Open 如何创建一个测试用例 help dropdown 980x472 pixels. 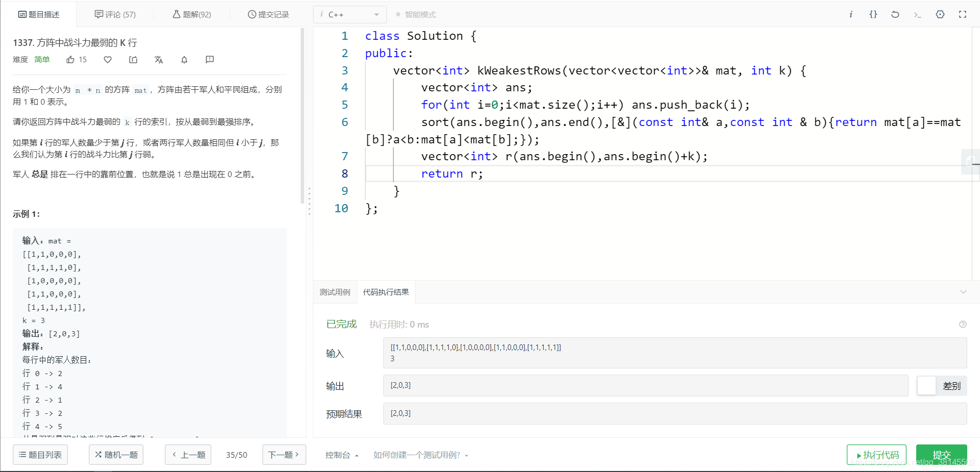click(x=421, y=455)
